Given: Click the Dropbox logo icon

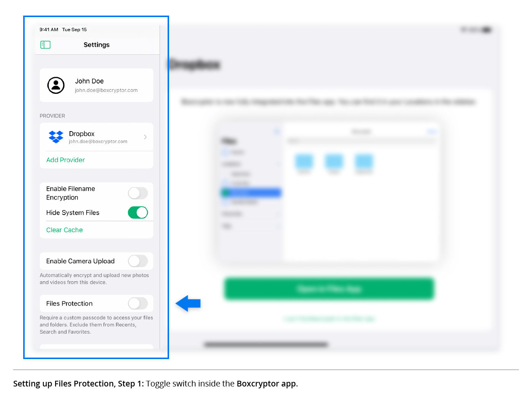Looking at the screenshot, I should (56, 137).
